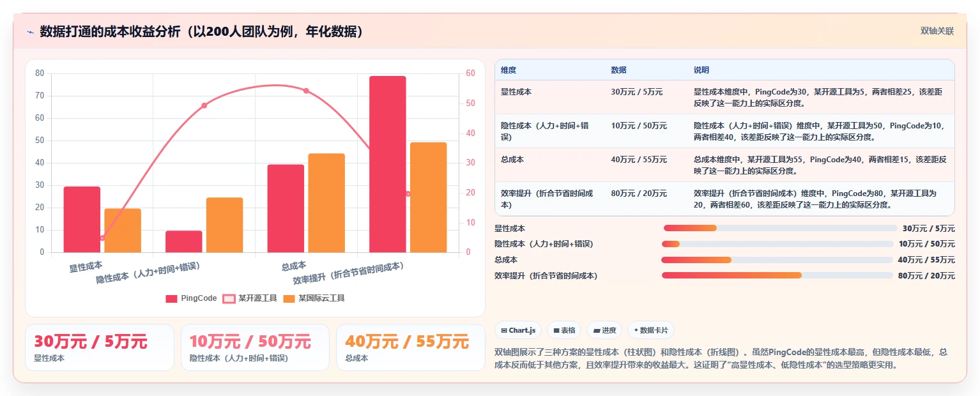980x396 pixels.
Task: Click the tallest red bar for 效率提升
Action: click(x=387, y=164)
